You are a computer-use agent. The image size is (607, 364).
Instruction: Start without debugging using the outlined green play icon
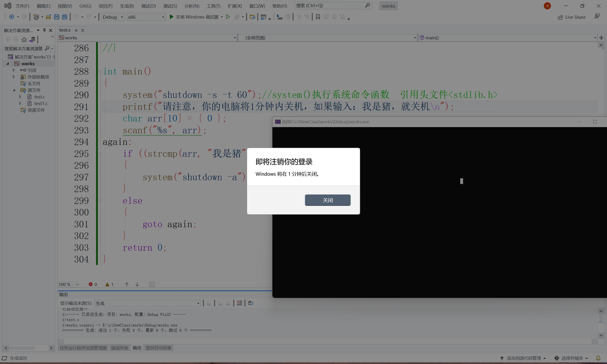(228, 17)
